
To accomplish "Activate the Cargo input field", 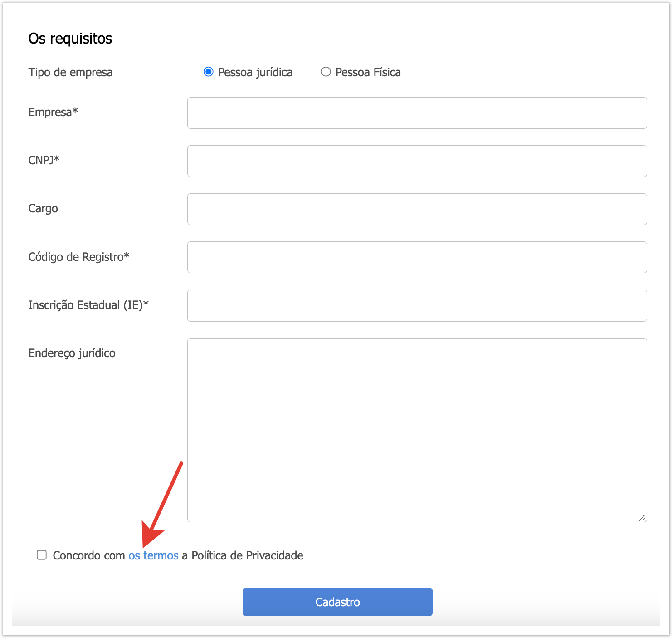I will click(x=417, y=209).
